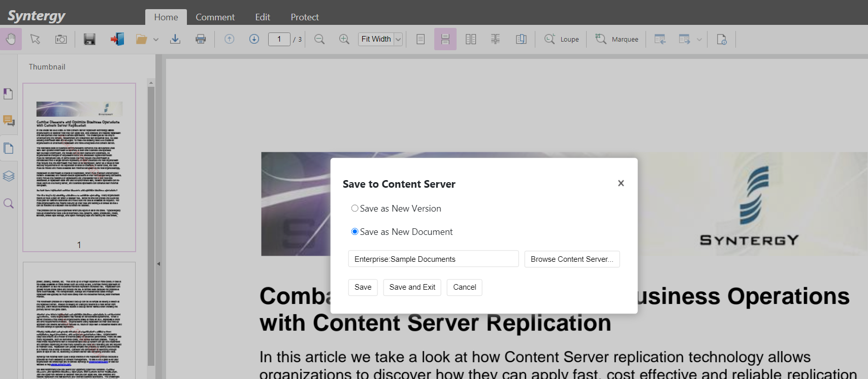Click the printer icon

pyautogui.click(x=201, y=39)
